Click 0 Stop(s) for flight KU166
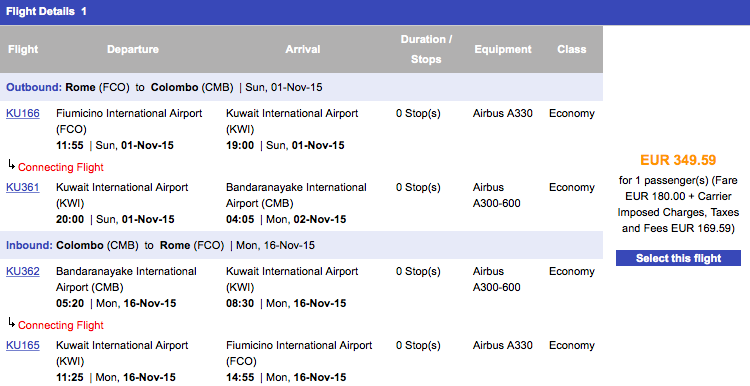 tap(418, 113)
